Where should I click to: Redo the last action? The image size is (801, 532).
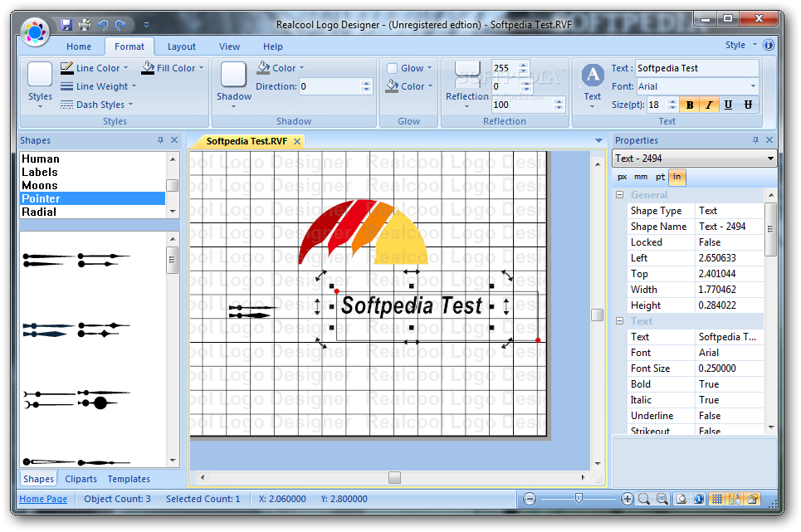[120, 25]
